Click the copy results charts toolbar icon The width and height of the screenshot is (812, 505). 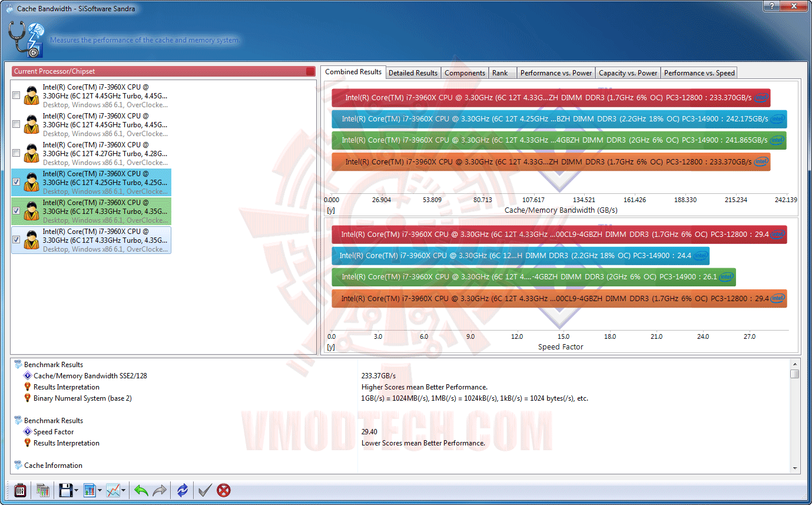click(42, 490)
